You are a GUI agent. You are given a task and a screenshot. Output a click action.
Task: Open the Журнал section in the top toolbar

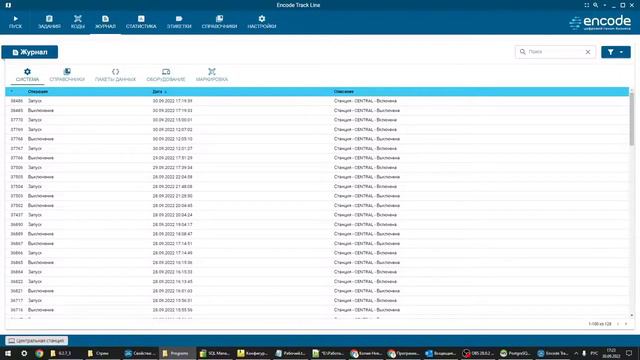point(105,22)
